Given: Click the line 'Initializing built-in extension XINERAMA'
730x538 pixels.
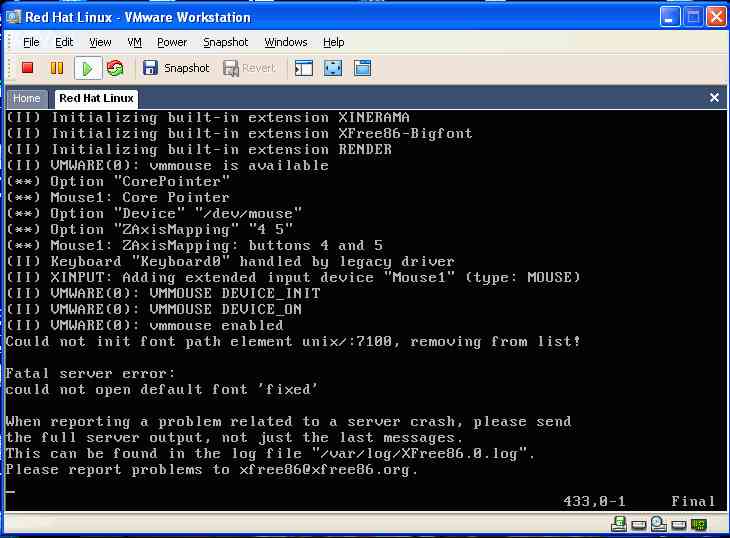Looking at the screenshot, I should 230,117.
